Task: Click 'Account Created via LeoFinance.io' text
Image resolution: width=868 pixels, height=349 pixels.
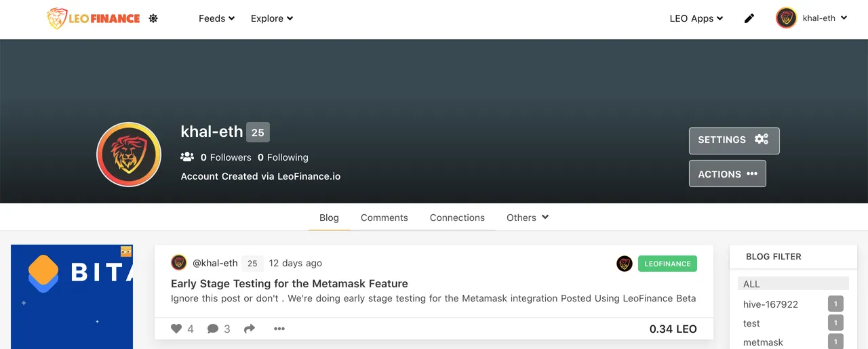Action: (x=260, y=176)
